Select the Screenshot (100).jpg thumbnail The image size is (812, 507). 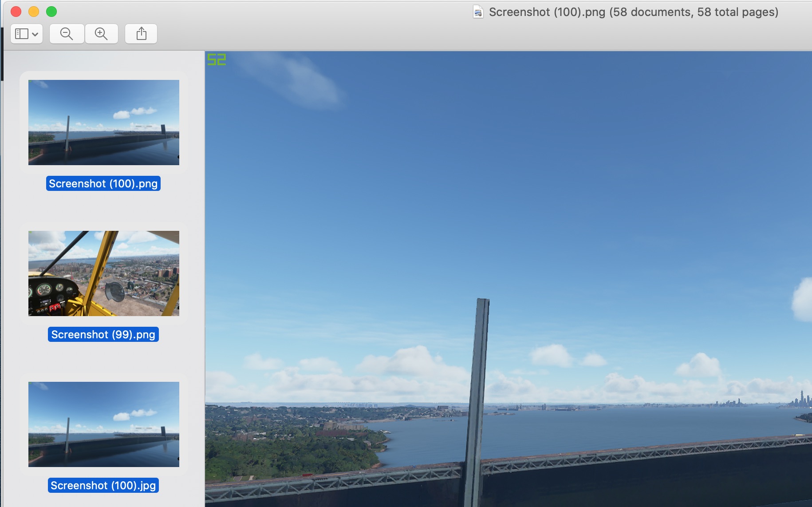[103, 424]
